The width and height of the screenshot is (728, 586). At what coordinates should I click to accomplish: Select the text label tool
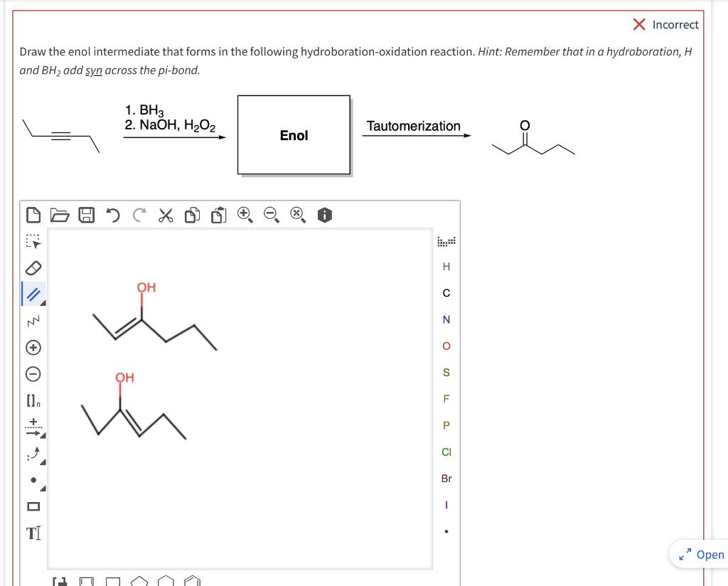32,532
